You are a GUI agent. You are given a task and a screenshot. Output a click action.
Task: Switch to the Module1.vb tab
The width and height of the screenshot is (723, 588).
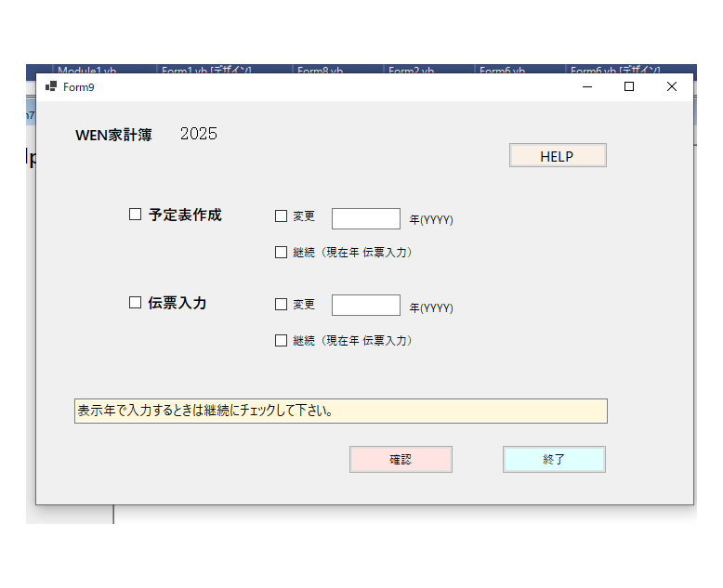[x=86, y=70]
